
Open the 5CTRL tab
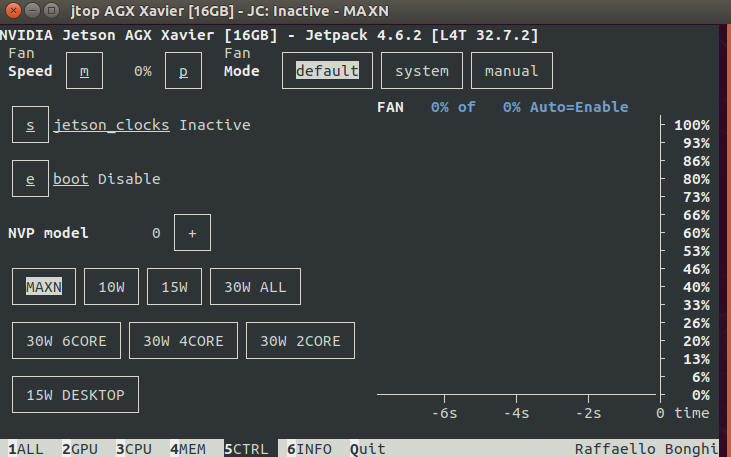point(247,449)
